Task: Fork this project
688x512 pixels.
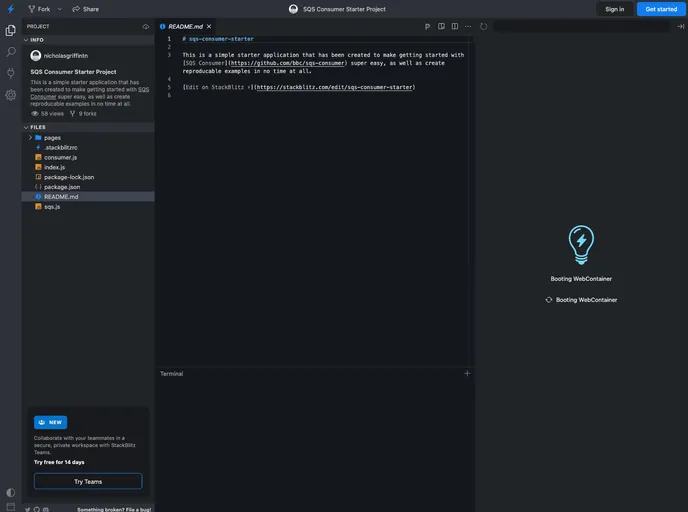Action: (39, 9)
